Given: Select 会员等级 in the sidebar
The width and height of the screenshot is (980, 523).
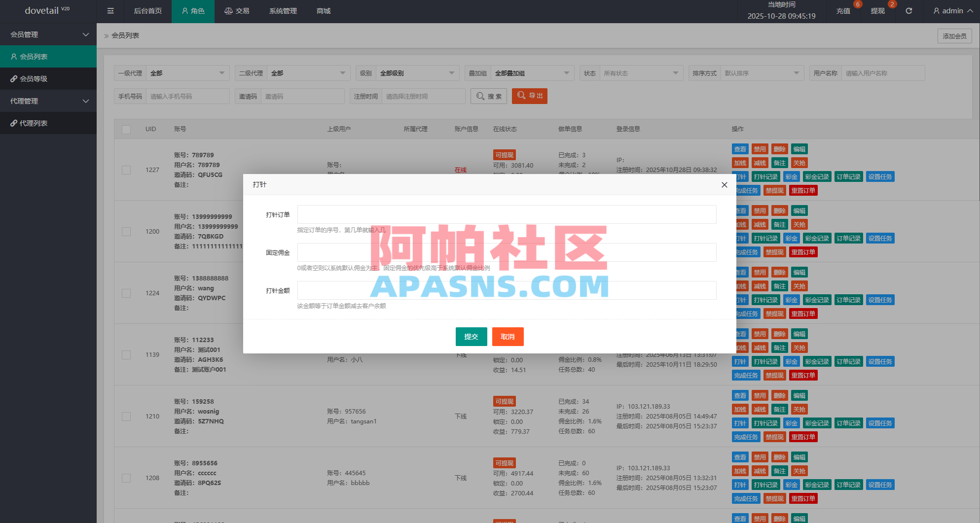Looking at the screenshot, I should coord(48,79).
